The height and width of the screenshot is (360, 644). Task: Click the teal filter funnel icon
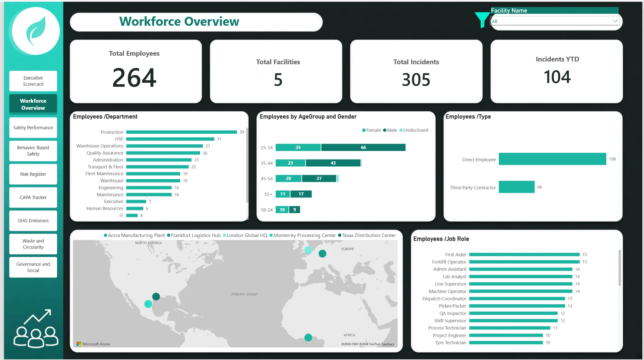tap(482, 20)
